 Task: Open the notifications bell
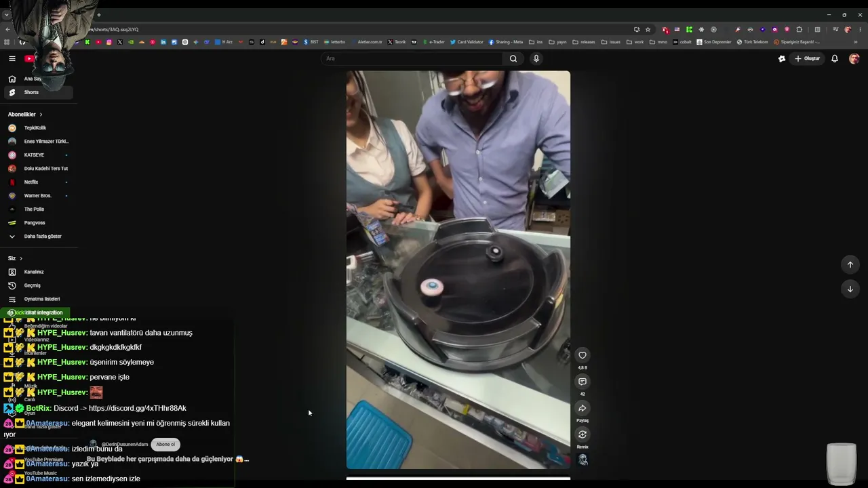(835, 59)
